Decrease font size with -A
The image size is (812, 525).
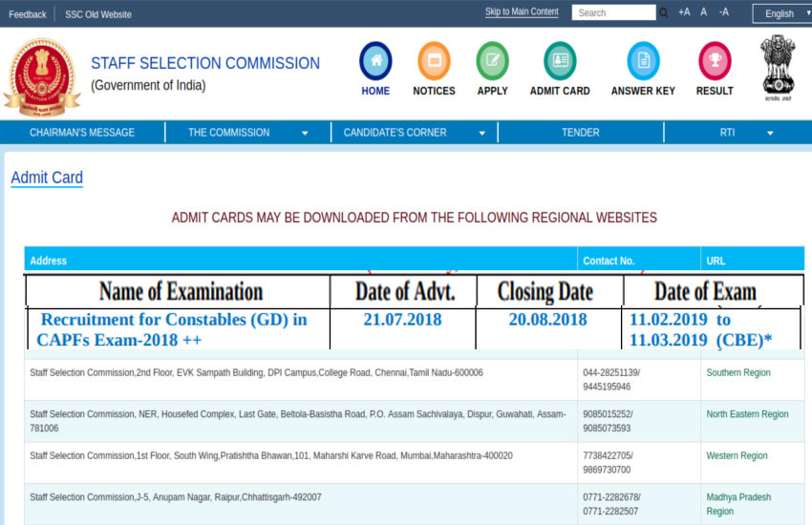(x=723, y=12)
